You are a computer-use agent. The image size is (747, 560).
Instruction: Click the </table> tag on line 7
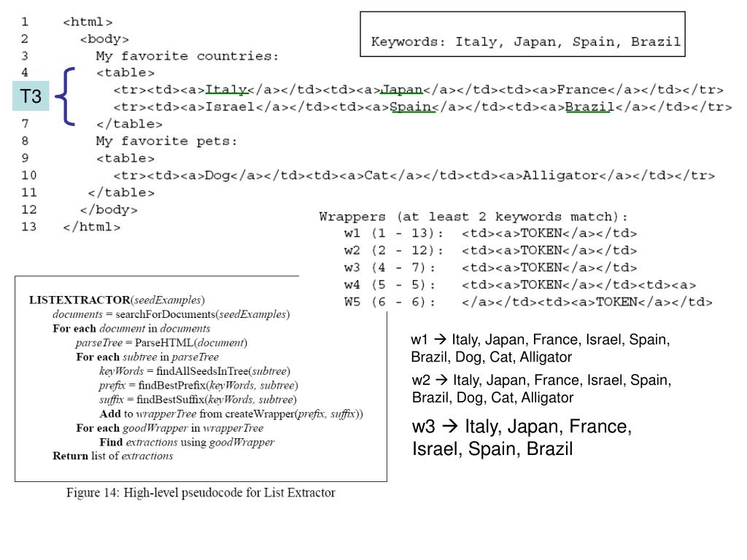tap(129, 124)
